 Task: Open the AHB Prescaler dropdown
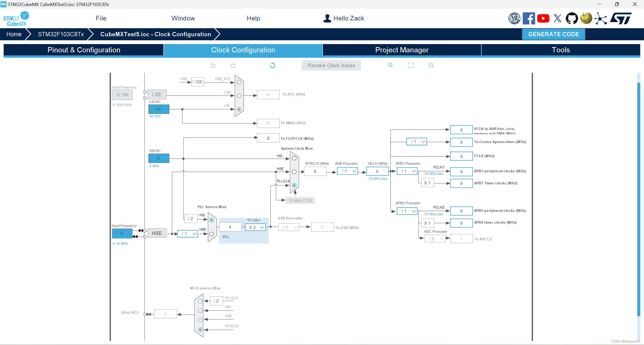[347, 171]
